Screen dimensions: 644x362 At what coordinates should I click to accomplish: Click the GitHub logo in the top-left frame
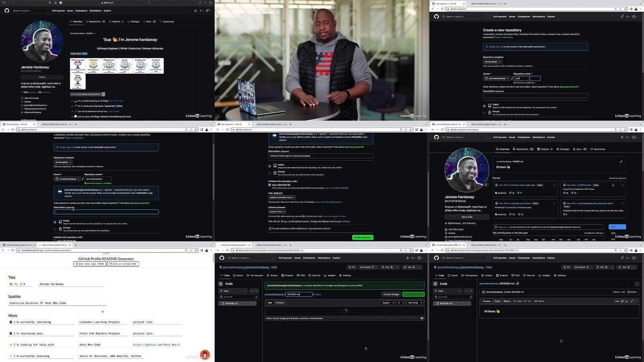(6, 10)
